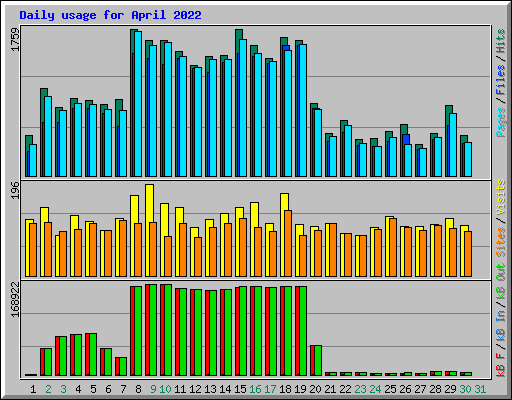Click day 17 on the x-axis
This screenshot has height=400, width=512.
270,389
